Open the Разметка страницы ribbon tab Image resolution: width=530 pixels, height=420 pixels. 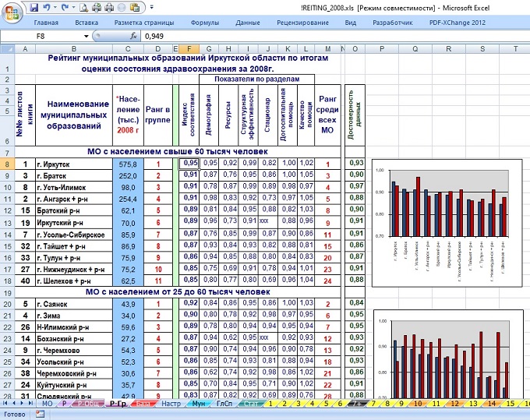point(144,23)
